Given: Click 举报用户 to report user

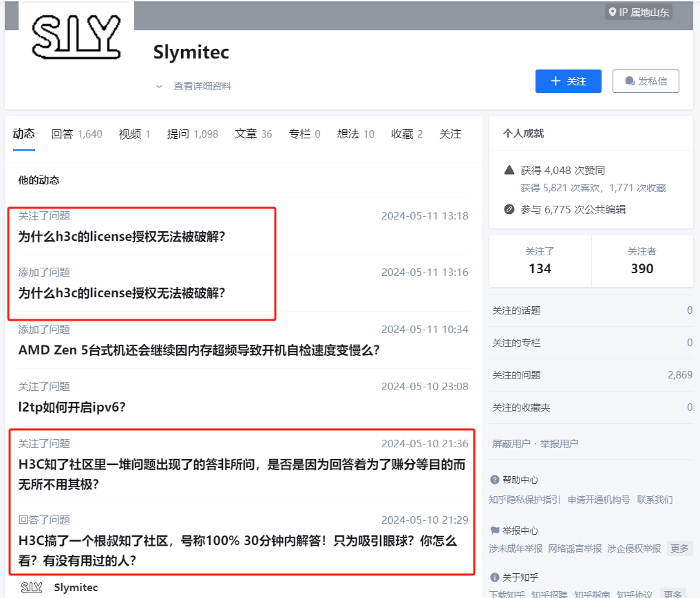Looking at the screenshot, I should pos(559,444).
